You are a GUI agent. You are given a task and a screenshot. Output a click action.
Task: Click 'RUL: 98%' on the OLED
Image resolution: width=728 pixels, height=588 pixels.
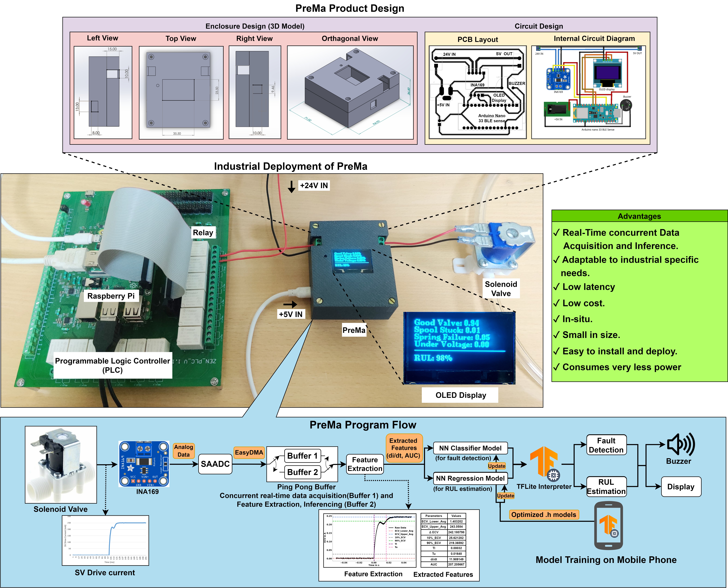click(x=433, y=358)
